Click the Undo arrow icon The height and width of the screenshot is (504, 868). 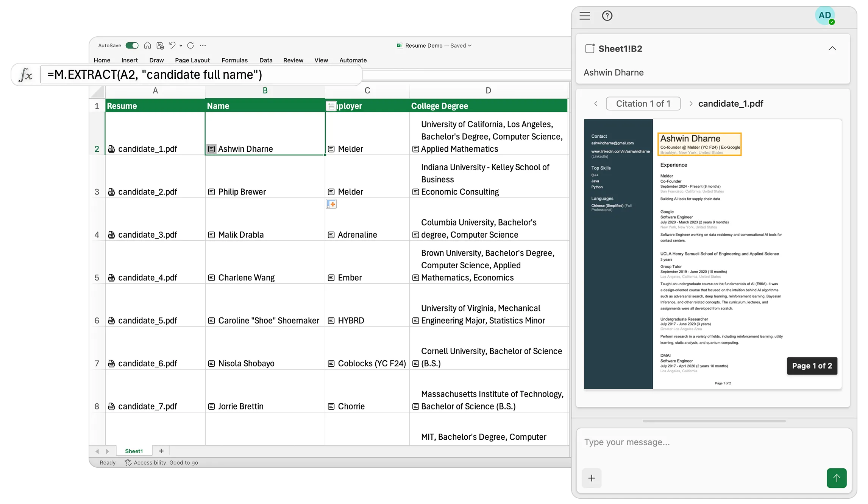pyautogui.click(x=172, y=45)
